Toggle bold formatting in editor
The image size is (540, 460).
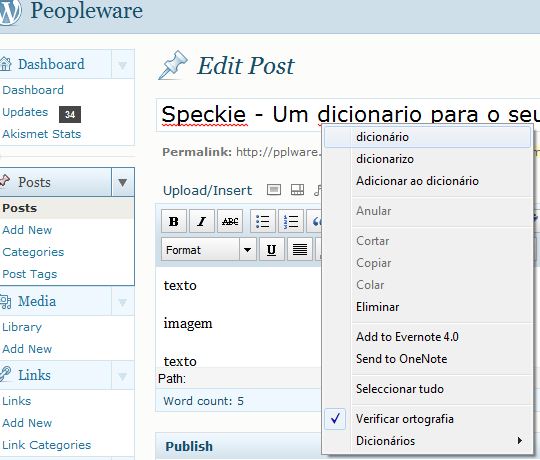[174, 221]
